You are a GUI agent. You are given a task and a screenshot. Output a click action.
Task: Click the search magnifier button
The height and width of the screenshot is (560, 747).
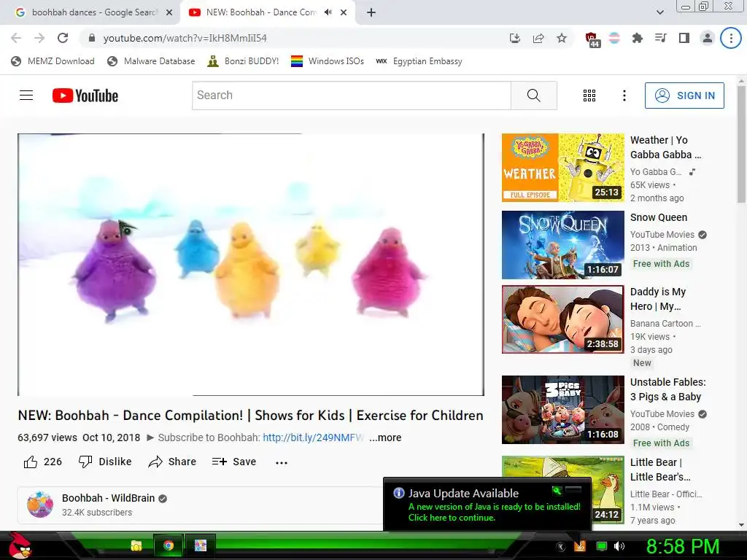[533, 96]
